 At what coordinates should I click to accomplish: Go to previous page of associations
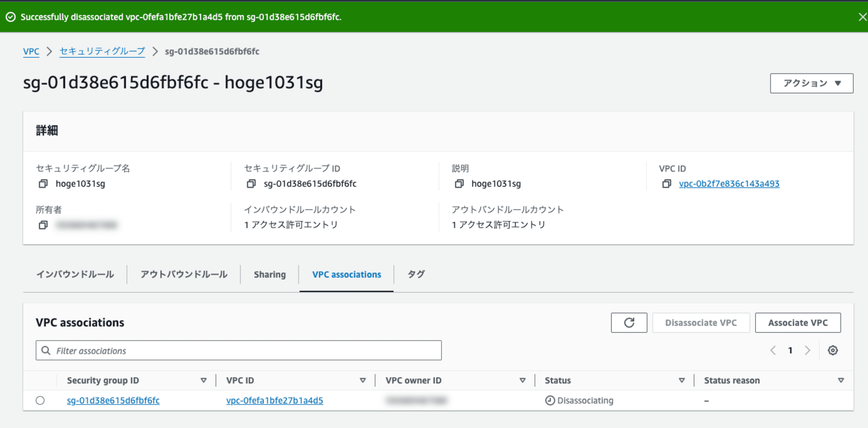(x=773, y=350)
